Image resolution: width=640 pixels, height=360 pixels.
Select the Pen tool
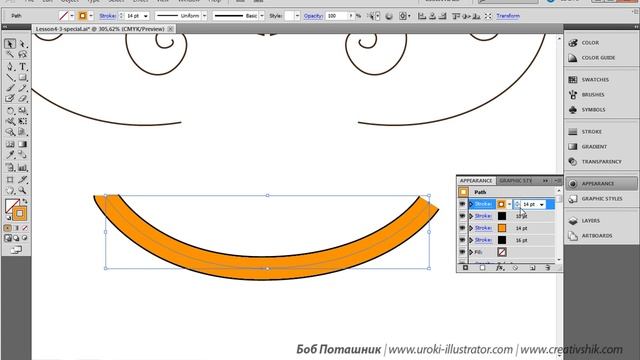tap(10, 67)
